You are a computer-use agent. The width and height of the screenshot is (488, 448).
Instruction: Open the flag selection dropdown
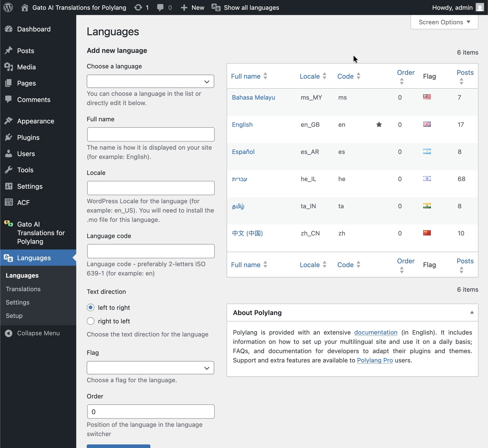click(x=150, y=367)
